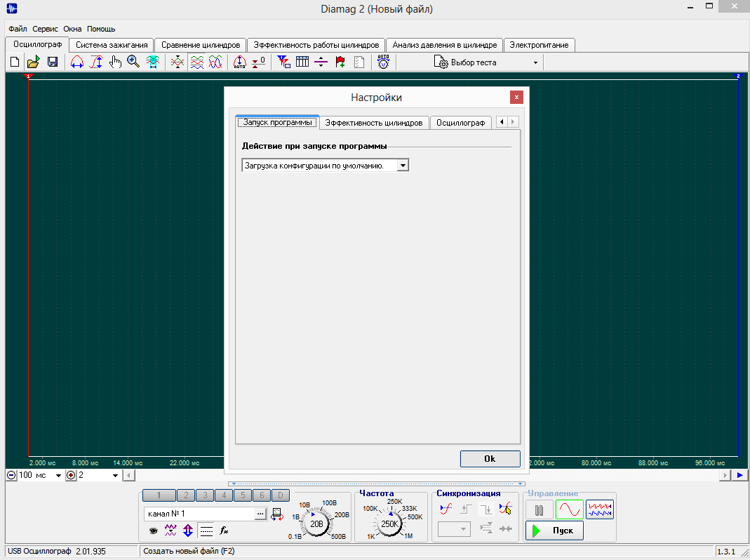Toggle channel 3 button

click(205, 495)
